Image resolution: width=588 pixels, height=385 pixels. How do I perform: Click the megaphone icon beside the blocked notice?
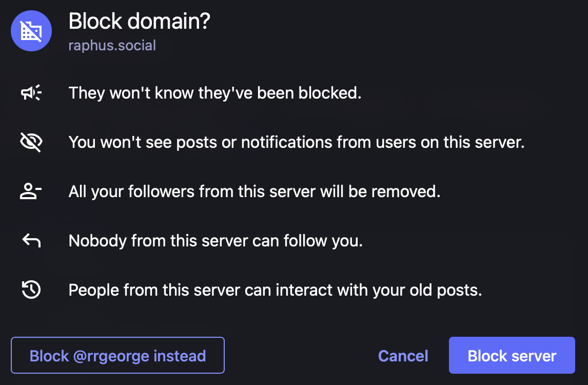pos(31,93)
